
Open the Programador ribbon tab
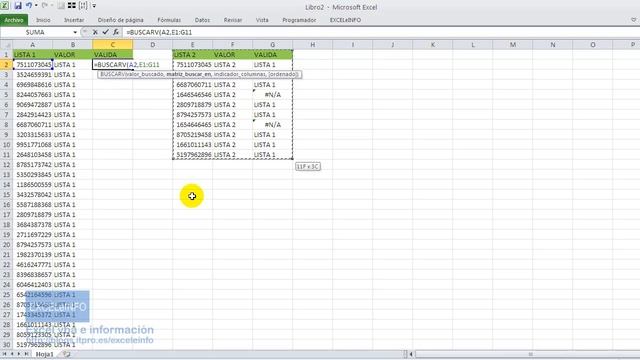pos(299,20)
